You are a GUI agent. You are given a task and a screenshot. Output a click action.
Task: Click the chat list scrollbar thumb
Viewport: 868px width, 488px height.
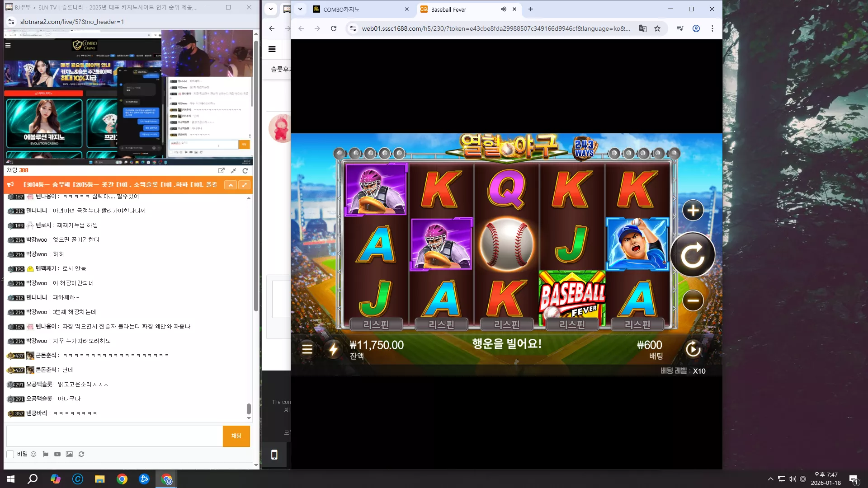click(249, 409)
